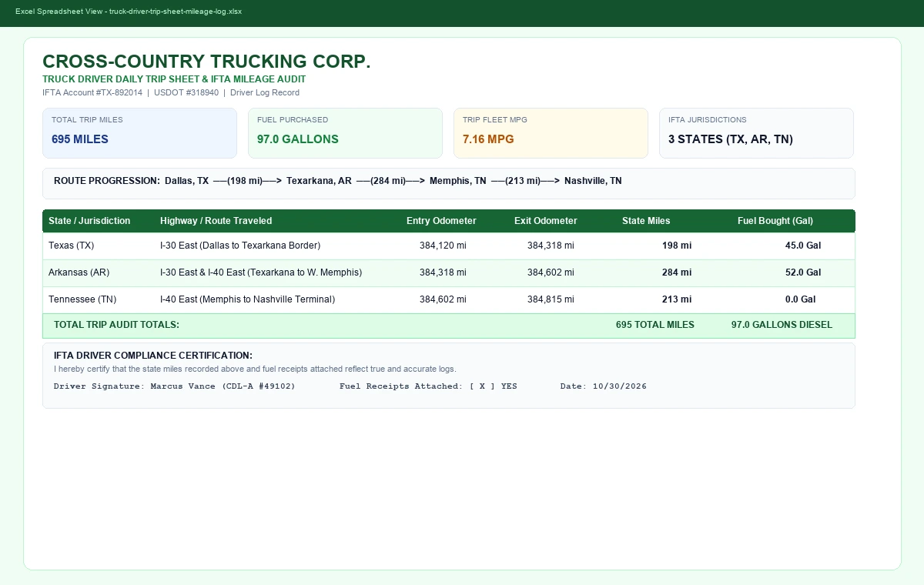Click the Date: 10/30/2026 entry
Viewport: 924px width, 585px height.
[x=604, y=386]
